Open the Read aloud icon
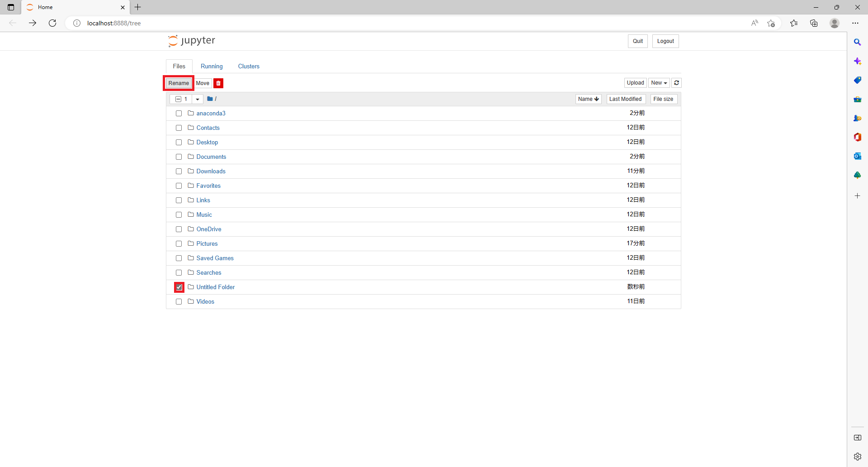 click(x=755, y=23)
